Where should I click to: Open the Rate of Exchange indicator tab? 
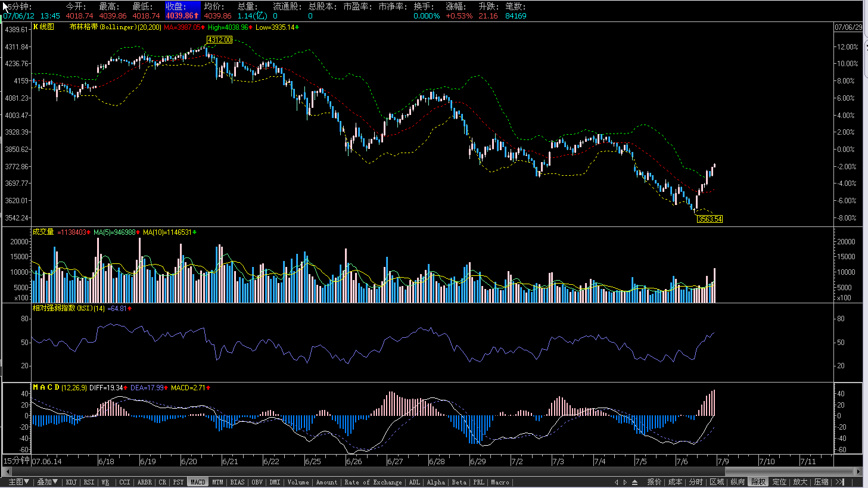373,482
